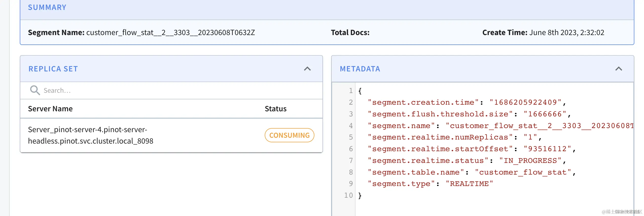644x216 pixels.
Task: Click the Create Time value in Summary
Action: pyautogui.click(x=566, y=33)
